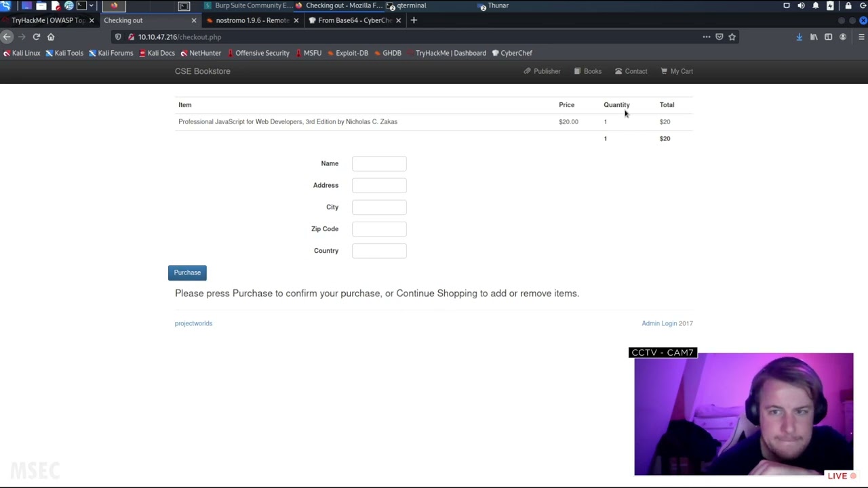Screen dimensions: 868x488
Task: Click the Name input field
Action: [x=379, y=163]
